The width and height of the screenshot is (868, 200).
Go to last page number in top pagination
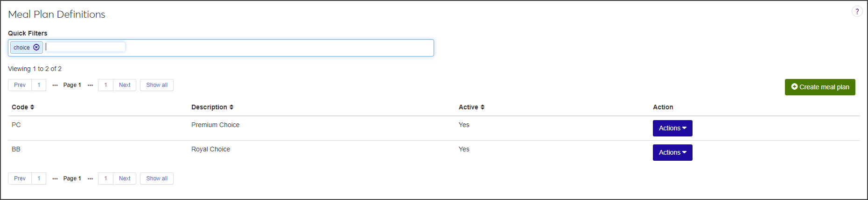(106, 85)
